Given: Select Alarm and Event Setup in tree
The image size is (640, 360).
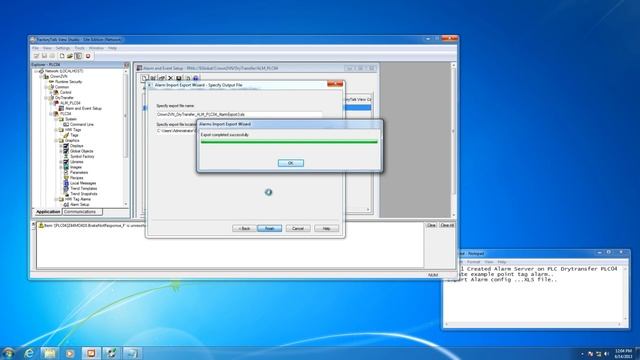Looking at the screenshot, I should click(83, 109).
